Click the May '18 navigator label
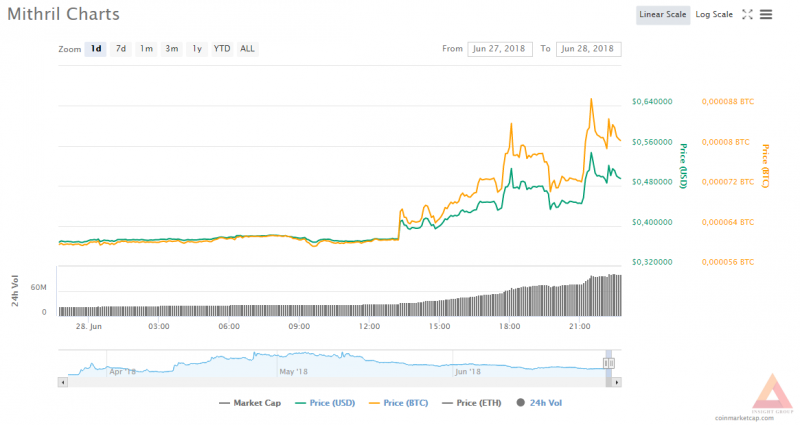This screenshot has height=425, width=800. click(294, 371)
